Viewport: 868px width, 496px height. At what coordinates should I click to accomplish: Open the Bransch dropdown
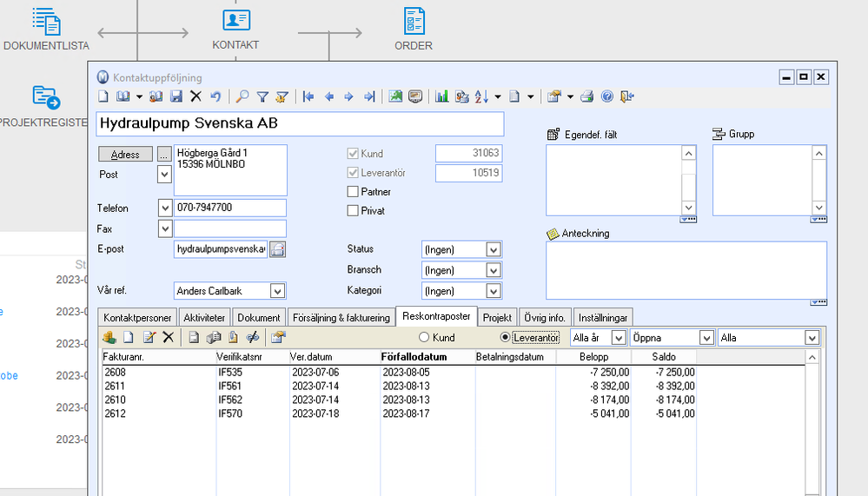494,270
